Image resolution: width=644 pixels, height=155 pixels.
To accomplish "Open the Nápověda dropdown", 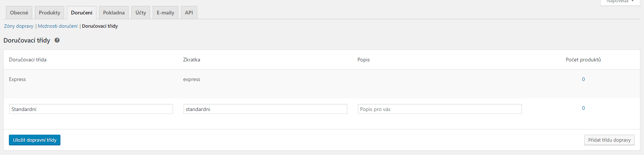I will 620,2.
